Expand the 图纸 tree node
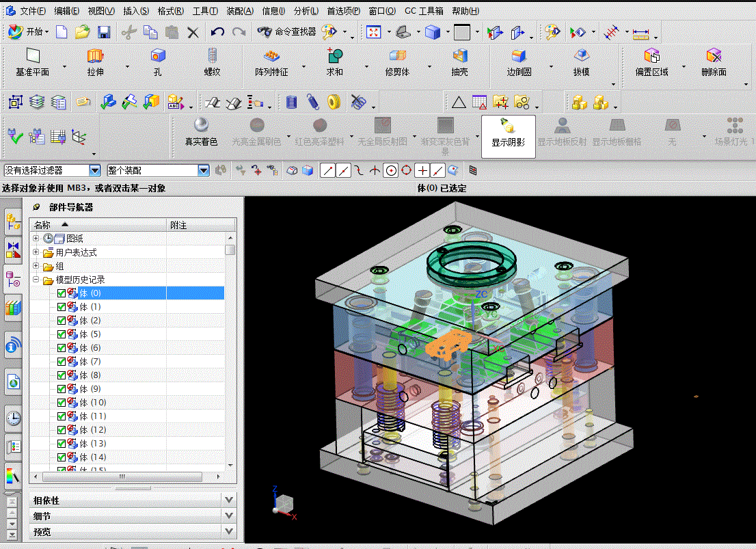The width and height of the screenshot is (756, 549). 36,239
